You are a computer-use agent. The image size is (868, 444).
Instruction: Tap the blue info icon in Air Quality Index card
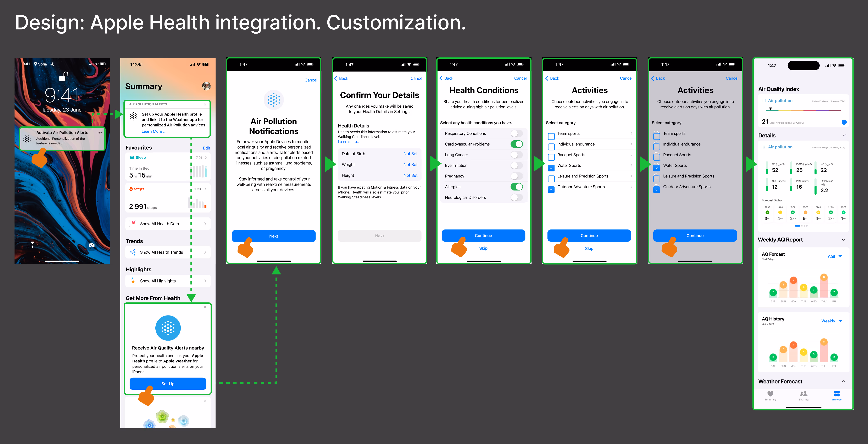click(844, 122)
